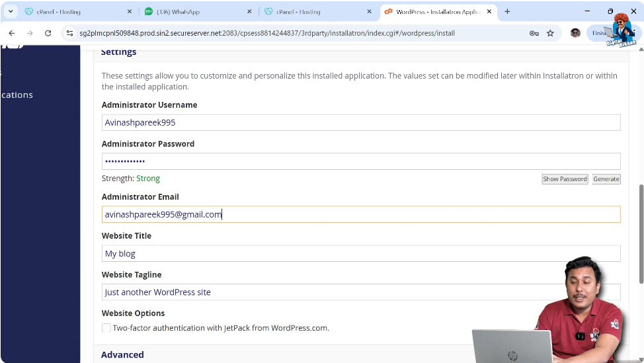Click the address bar URL
Screen dimensions: 644x363
coord(267,33)
